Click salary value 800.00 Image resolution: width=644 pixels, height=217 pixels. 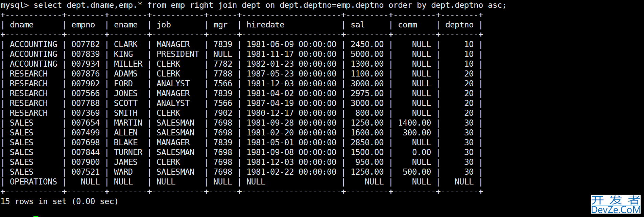369,113
